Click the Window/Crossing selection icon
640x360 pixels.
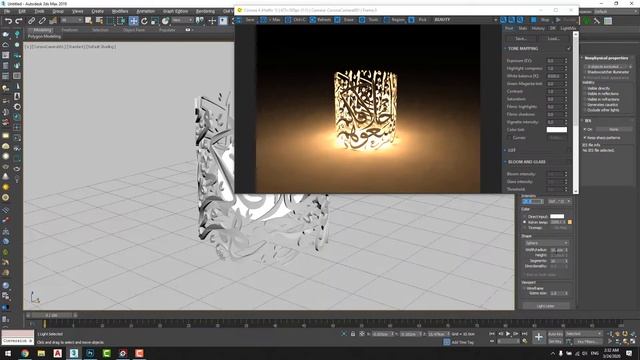(x=121, y=20)
